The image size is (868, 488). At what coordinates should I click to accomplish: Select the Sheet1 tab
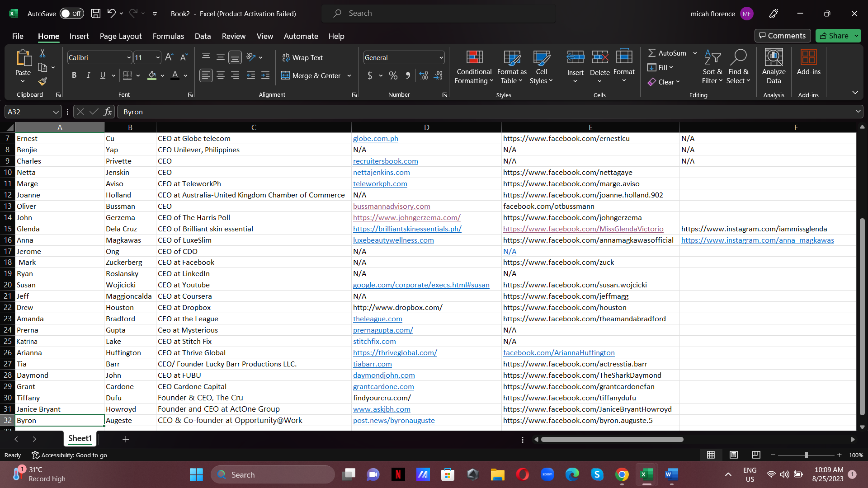click(x=80, y=438)
